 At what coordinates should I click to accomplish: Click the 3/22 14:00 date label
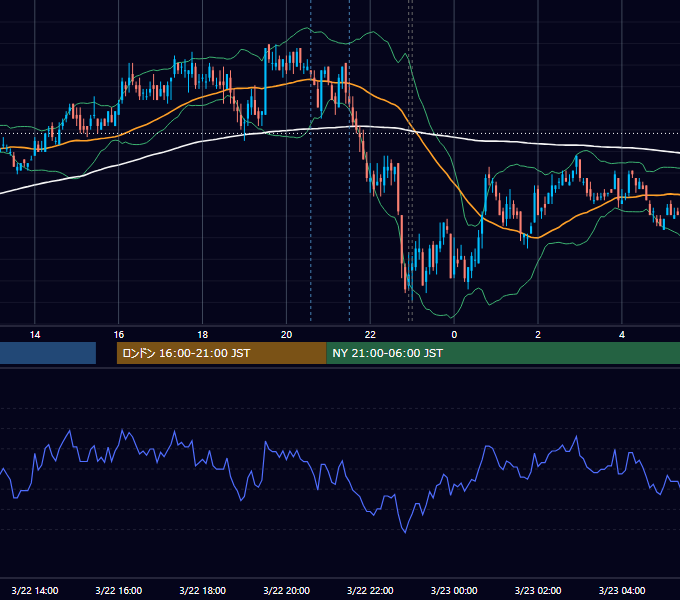pyautogui.click(x=35, y=590)
